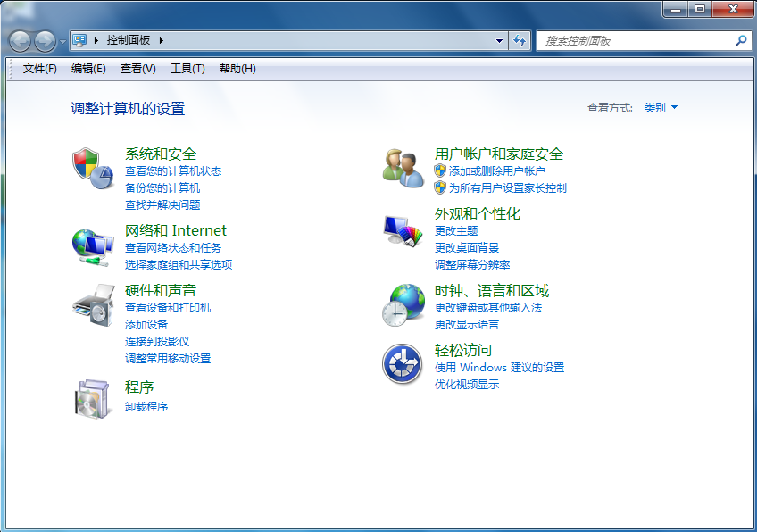The height and width of the screenshot is (532, 757).
Task: Open the 轻松访问 heading
Action: 463,350
